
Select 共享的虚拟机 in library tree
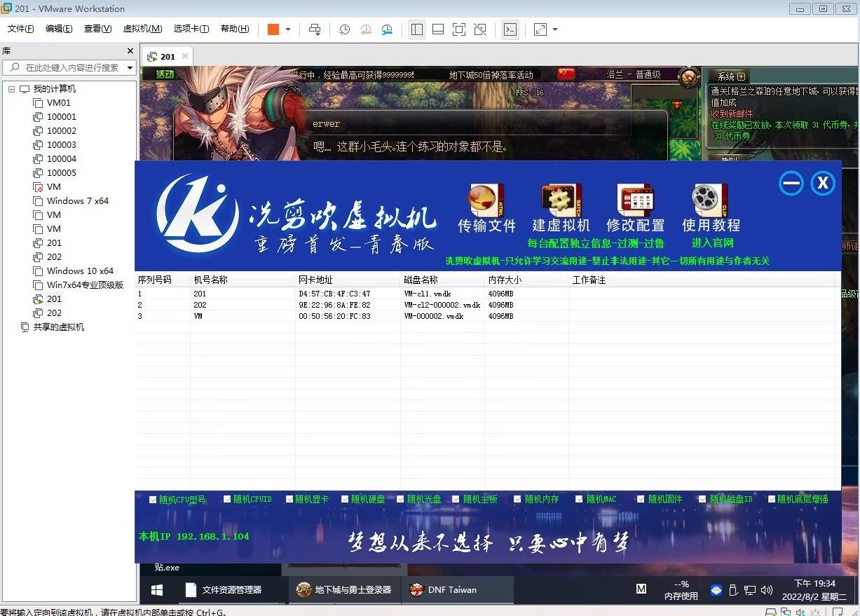click(x=59, y=327)
